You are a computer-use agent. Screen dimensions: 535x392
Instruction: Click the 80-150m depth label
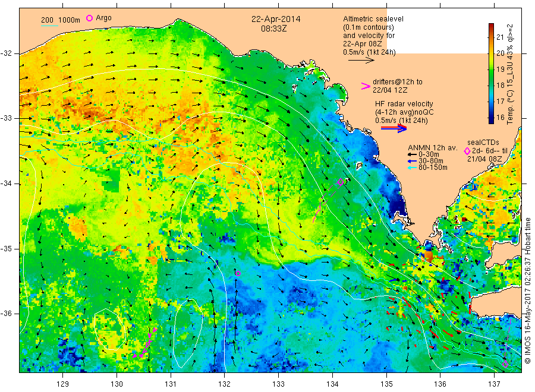(433, 167)
